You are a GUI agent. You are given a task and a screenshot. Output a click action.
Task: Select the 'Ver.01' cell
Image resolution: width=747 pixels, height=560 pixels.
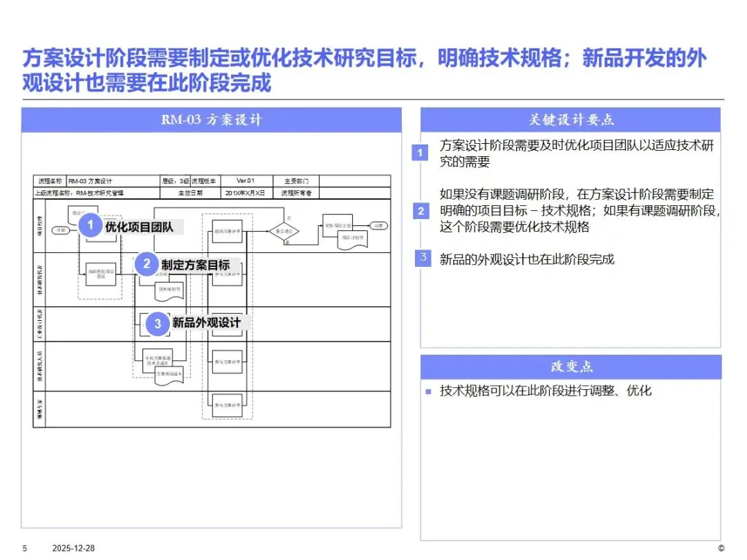click(x=246, y=181)
